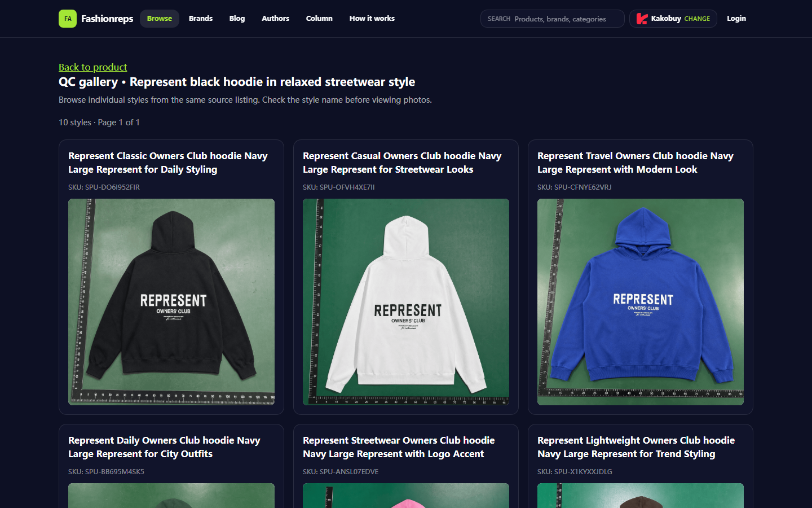
Task: Click the Kakobuy red logo icon
Action: coord(642,19)
